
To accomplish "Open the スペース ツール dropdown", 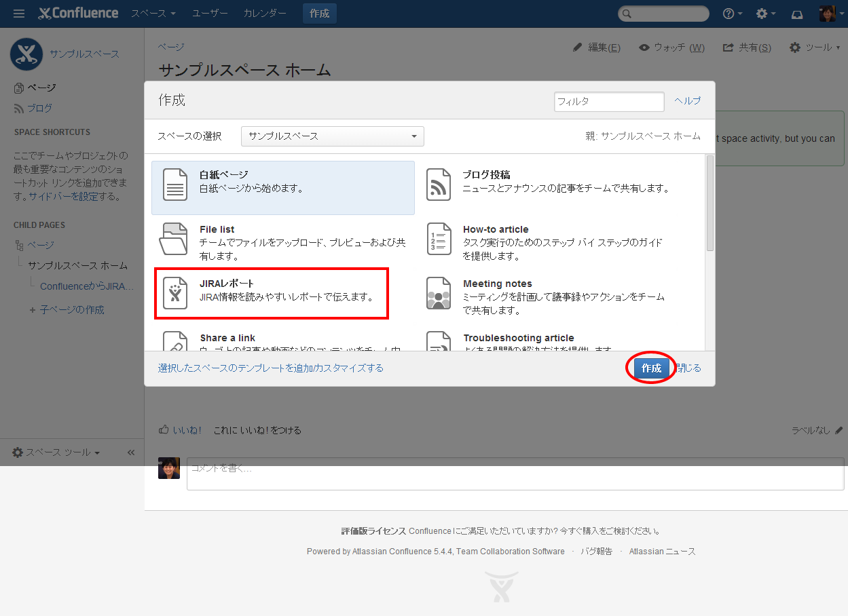I will click(56, 453).
